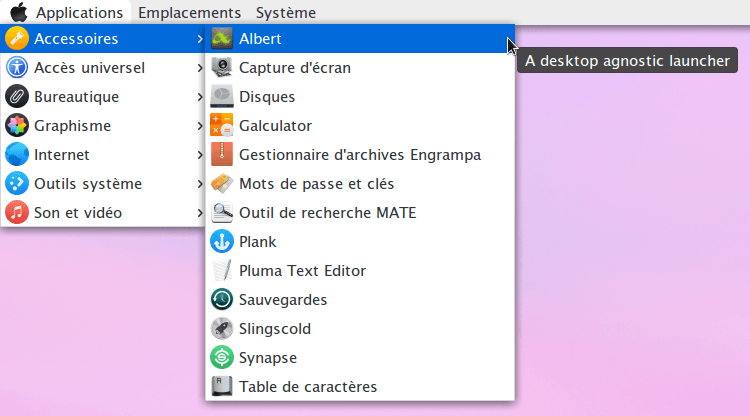Open the Graphisme category
The image size is (750, 416).
tap(103, 126)
